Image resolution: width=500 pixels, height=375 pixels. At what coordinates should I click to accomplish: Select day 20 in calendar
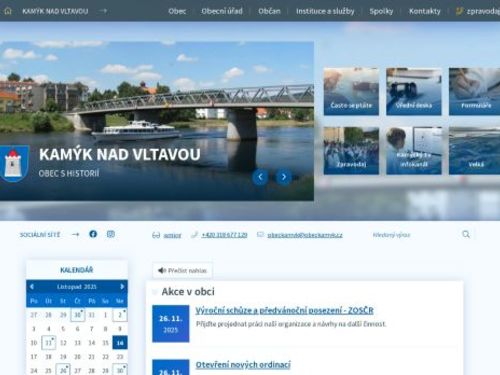click(77, 357)
